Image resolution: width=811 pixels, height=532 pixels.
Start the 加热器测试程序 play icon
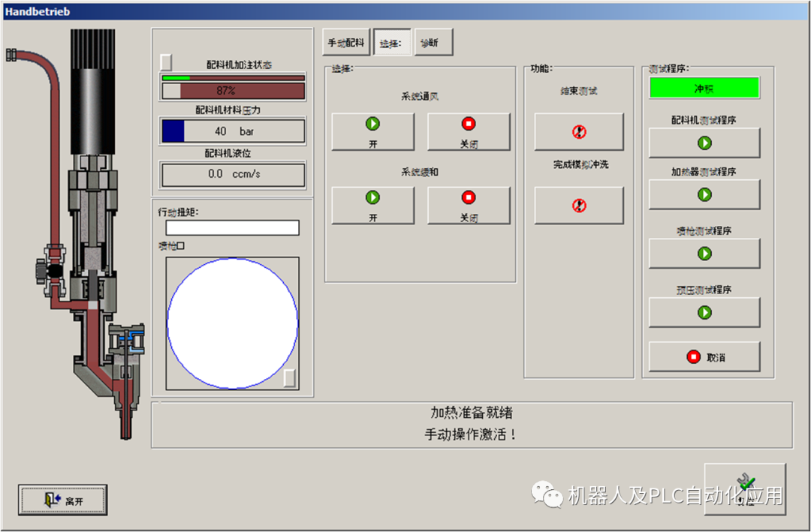[x=704, y=194]
